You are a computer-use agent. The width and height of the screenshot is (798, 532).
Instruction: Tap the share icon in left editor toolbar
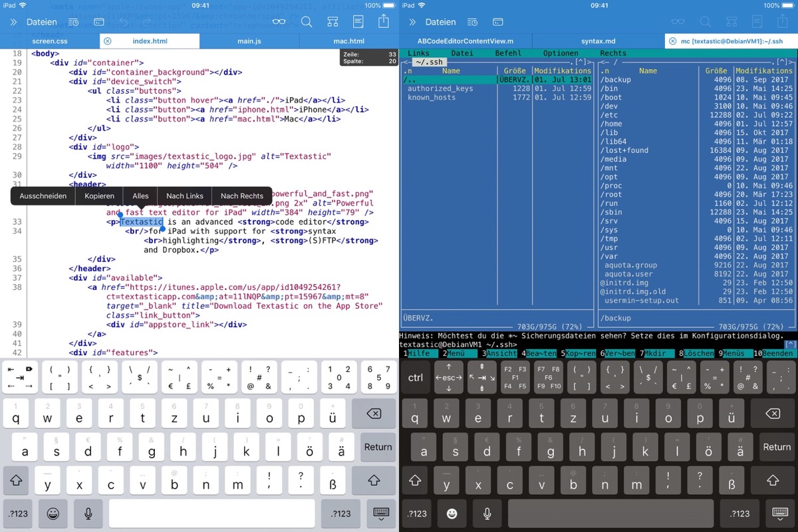coord(384,21)
